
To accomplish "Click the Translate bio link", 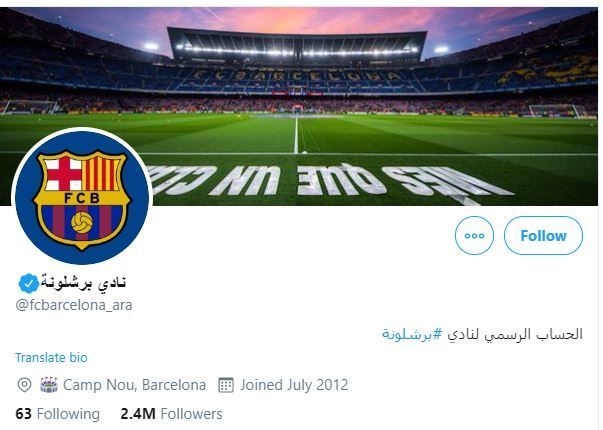I will click(51, 357).
